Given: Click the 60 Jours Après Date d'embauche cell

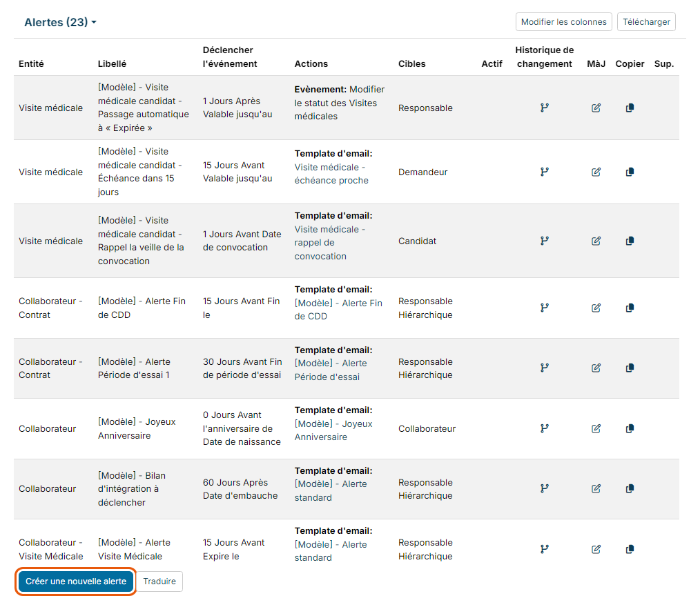Looking at the screenshot, I should click(x=240, y=489).
